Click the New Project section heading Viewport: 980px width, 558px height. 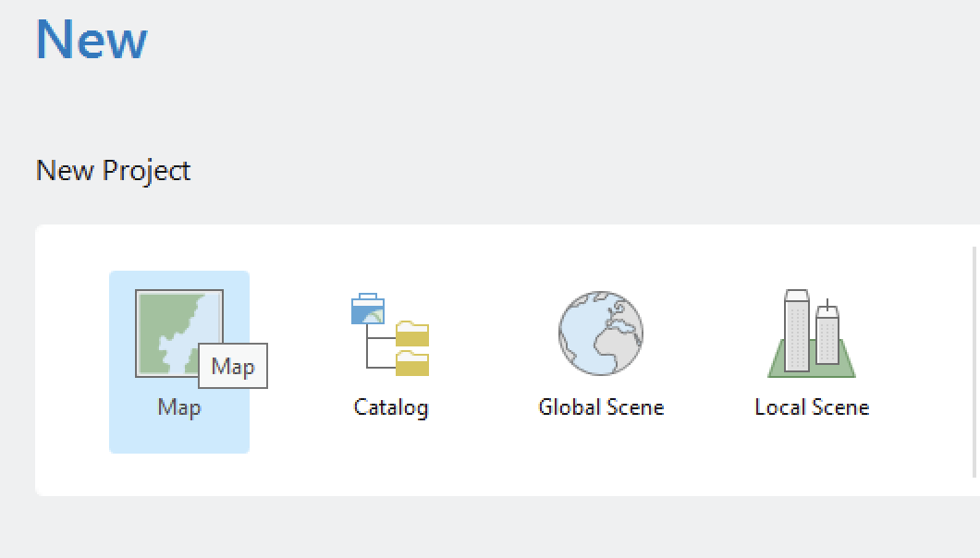point(113,171)
